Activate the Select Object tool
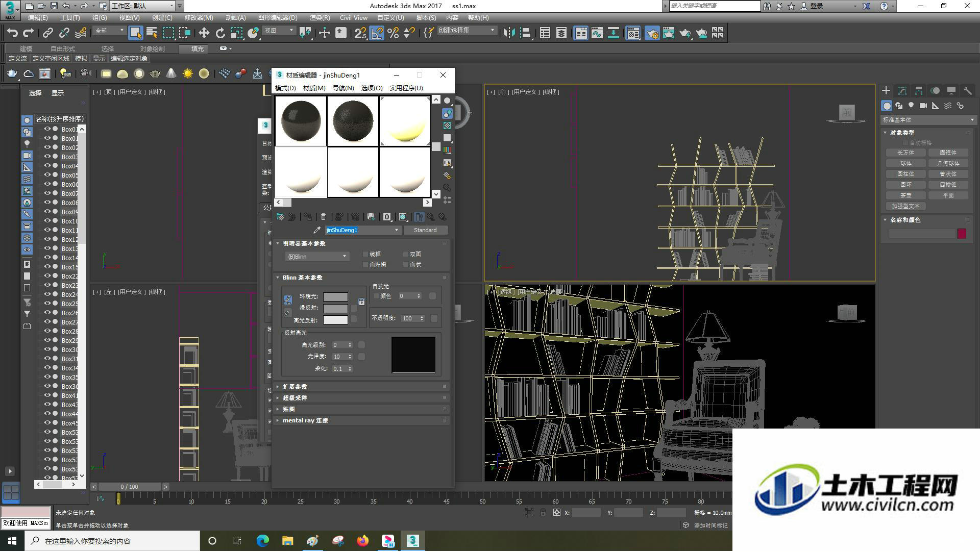 tap(135, 33)
